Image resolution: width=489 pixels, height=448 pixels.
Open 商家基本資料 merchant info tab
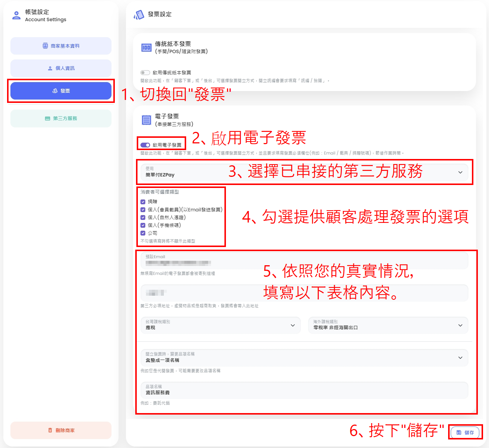pos(61,46)
